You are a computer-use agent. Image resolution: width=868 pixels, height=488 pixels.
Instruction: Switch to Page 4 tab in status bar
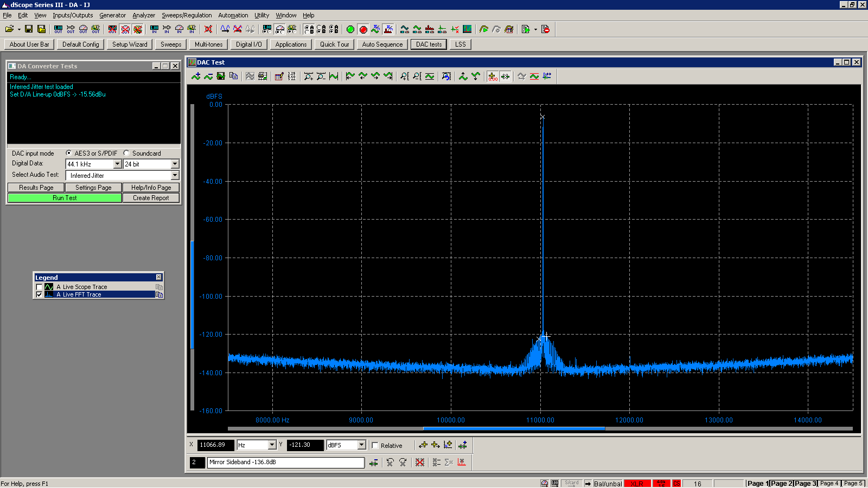click(x=829, y=484)
